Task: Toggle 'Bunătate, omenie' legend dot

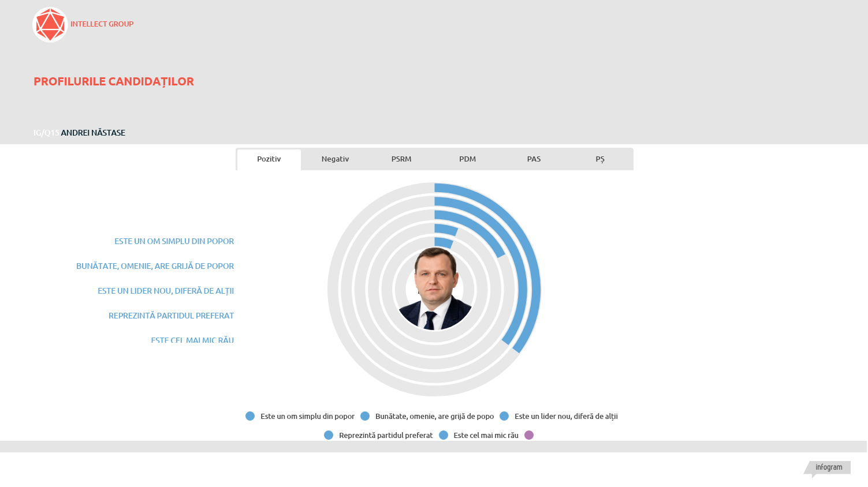Action: pyautogui.click(x=365, y=416)
